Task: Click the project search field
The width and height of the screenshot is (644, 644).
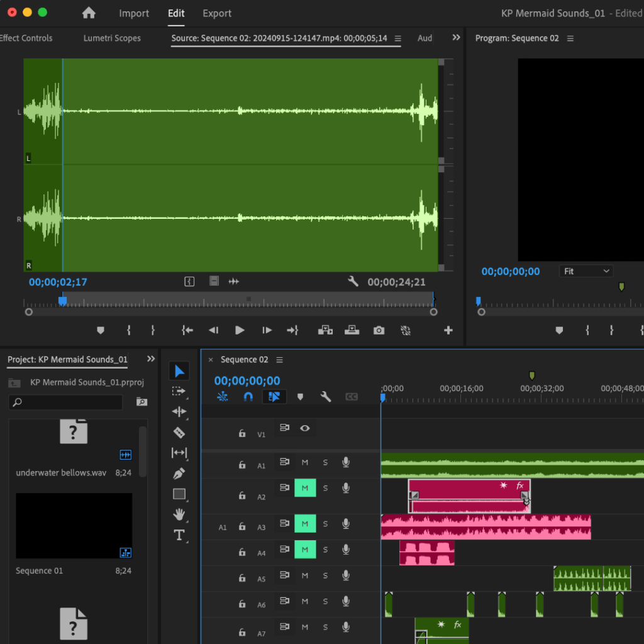Action: click(65, 402)
